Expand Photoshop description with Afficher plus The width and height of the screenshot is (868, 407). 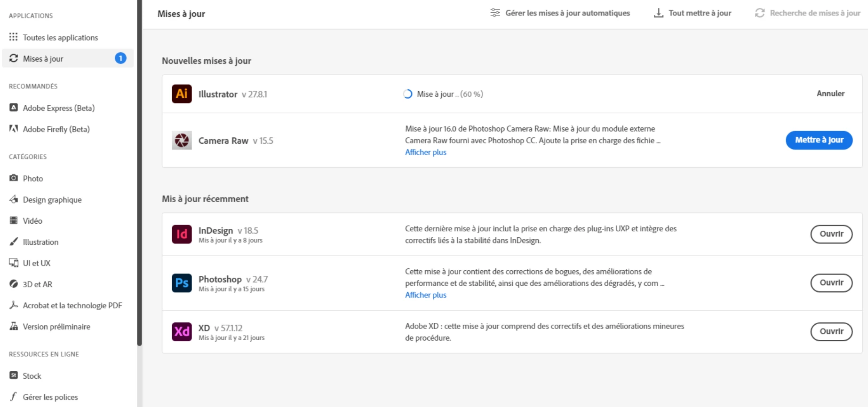pos(426,295)
